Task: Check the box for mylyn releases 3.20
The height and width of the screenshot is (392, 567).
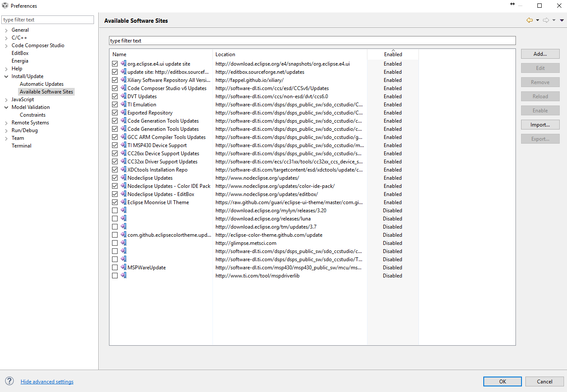Action: click(115, 210)
